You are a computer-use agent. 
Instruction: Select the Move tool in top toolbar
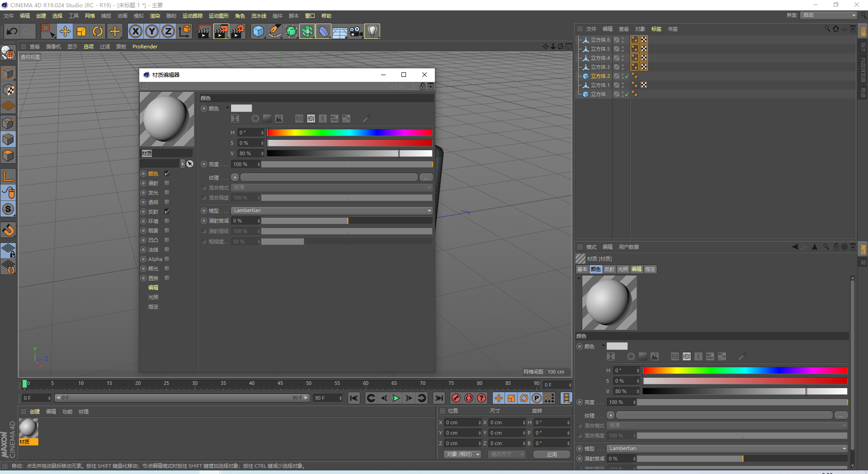pyautogui.click(x=65, y=31)
